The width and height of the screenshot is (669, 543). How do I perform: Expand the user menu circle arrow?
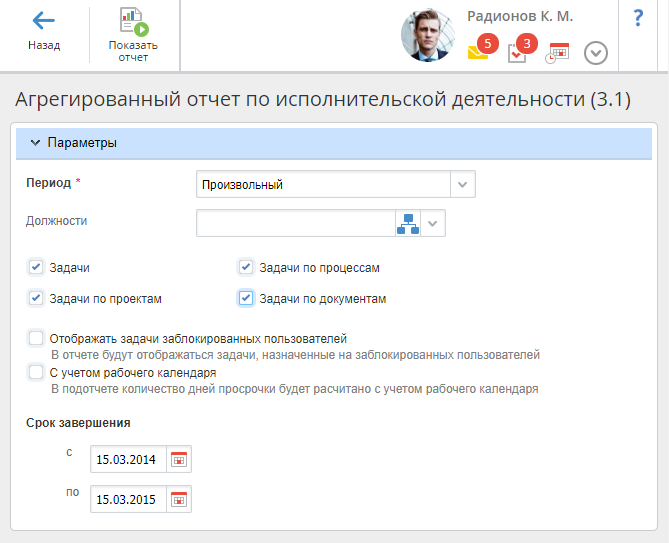(596, 53)
